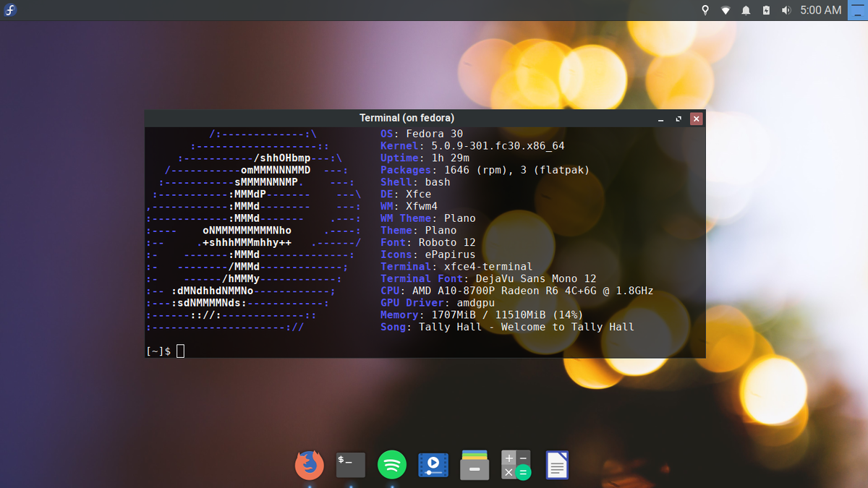Click the CPU AMD A10-8700P line
868x488 pixels.
(x=517, y=291)
